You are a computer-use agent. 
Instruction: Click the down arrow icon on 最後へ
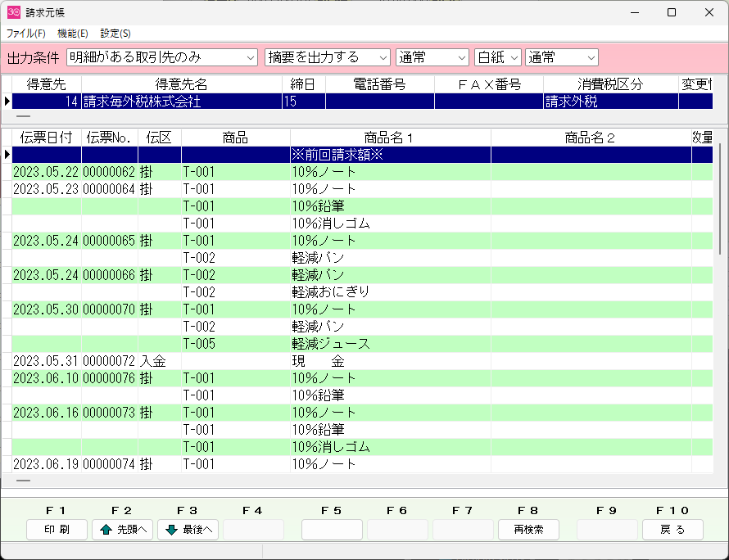pyautogui.click(x=171, y=530)
